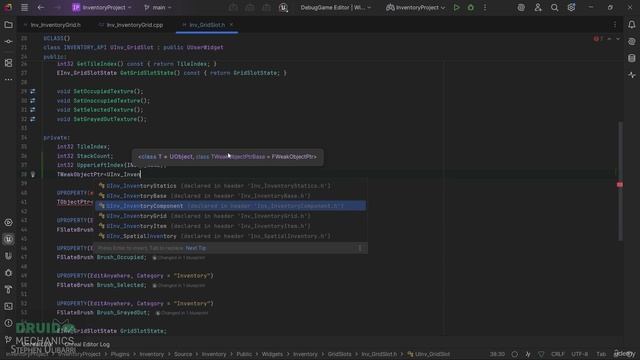Click the Plugins breadcrumb
This screenshot has width=640, height=360.
(x=120, y=354)
